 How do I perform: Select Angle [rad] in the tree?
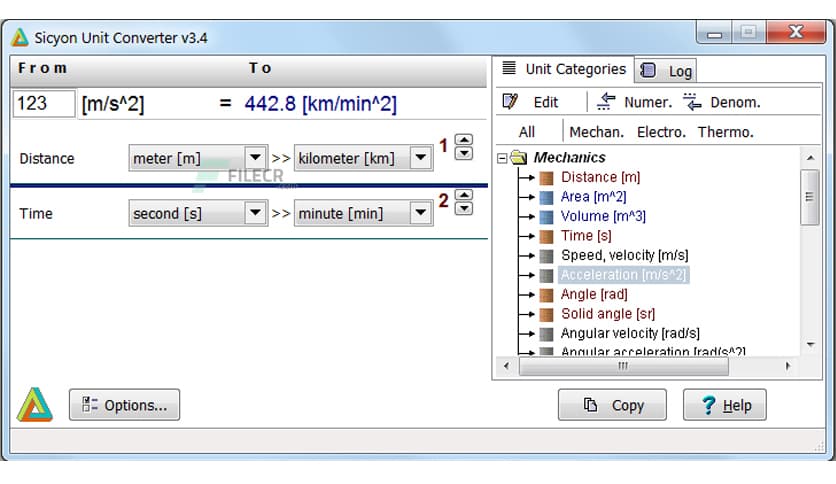pyautogui.click(x=594, y=294)
